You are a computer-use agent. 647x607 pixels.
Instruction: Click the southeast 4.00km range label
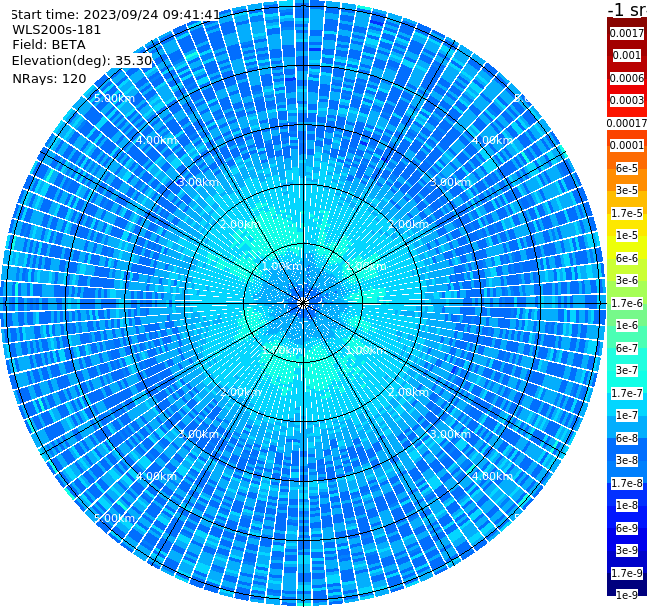492,476
